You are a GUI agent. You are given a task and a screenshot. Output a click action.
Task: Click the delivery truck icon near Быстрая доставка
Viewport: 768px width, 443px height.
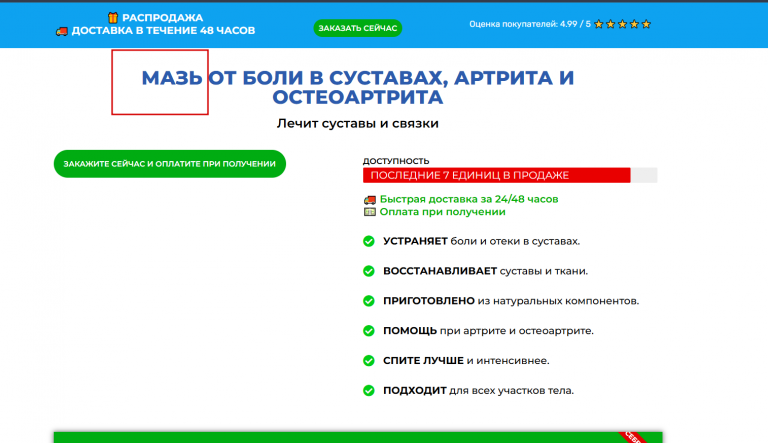[370, 199]
